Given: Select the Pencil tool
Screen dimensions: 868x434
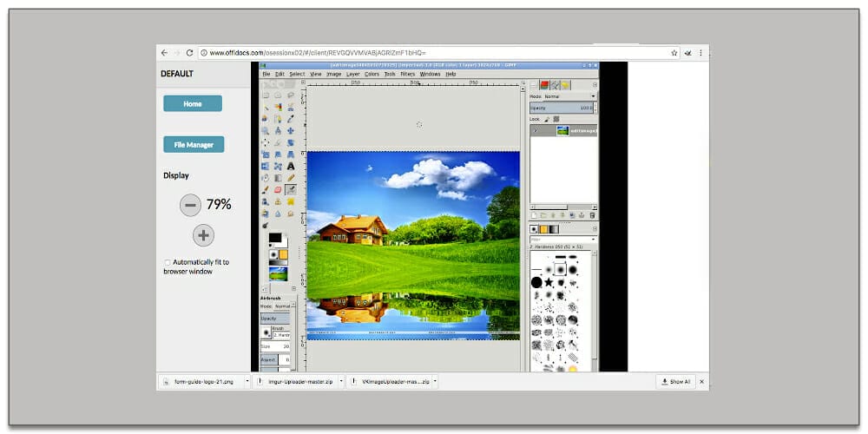Looking at the screenshot, I should (x=291, y=178).
